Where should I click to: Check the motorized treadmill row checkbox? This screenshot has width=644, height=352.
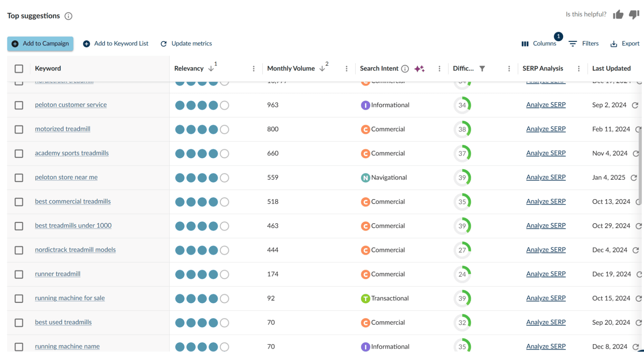(19, 130)
